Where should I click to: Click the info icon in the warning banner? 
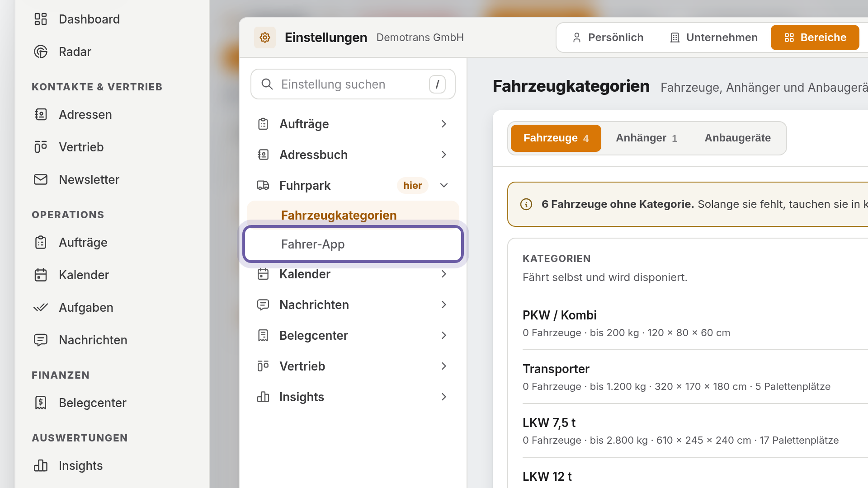coord(526,204)
